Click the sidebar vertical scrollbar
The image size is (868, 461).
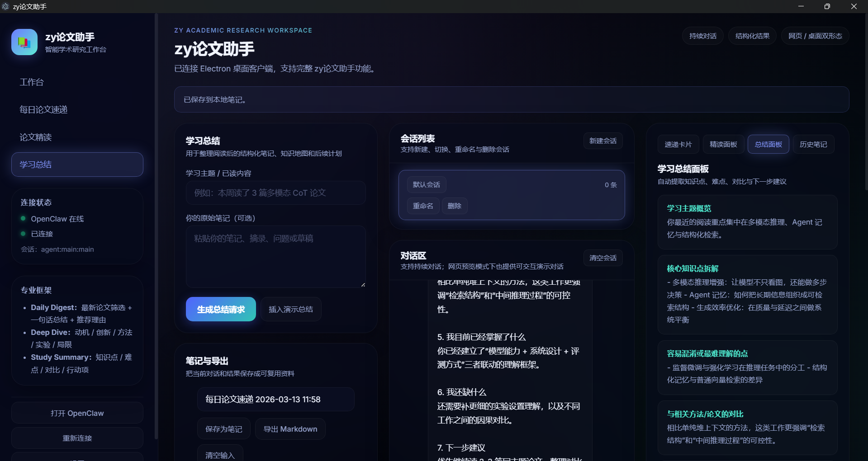click(156, 226)
